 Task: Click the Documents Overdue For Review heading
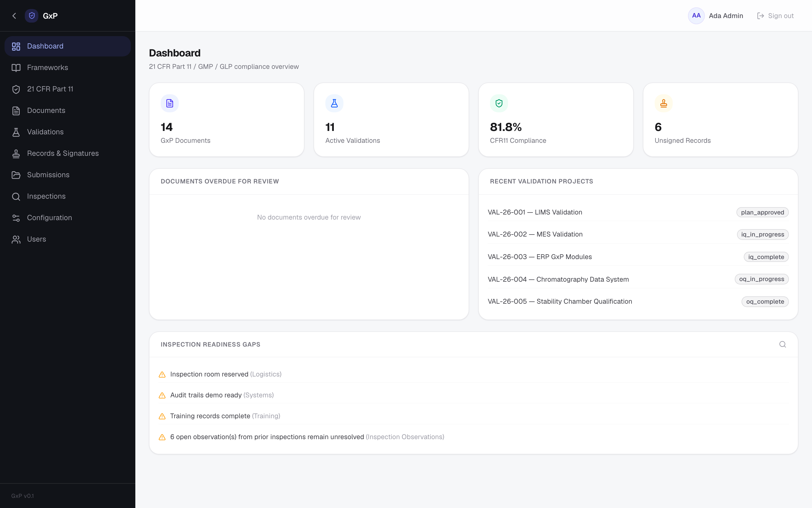[220, 181]
